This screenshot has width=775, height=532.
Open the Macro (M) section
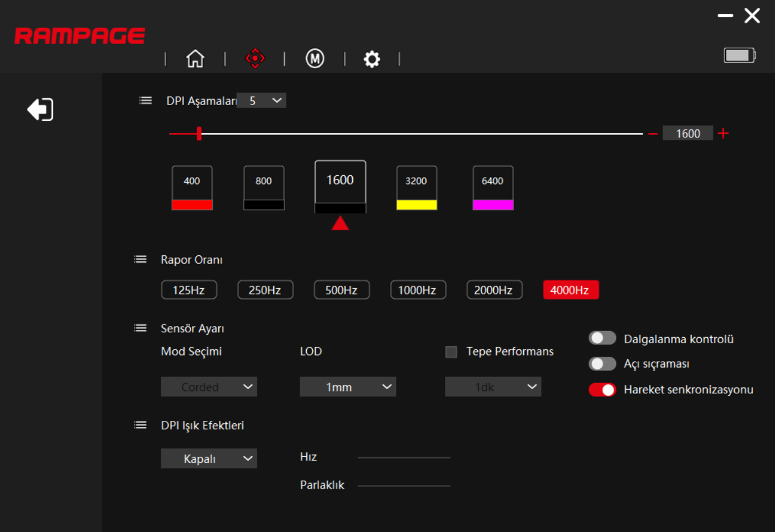(314, 59)
